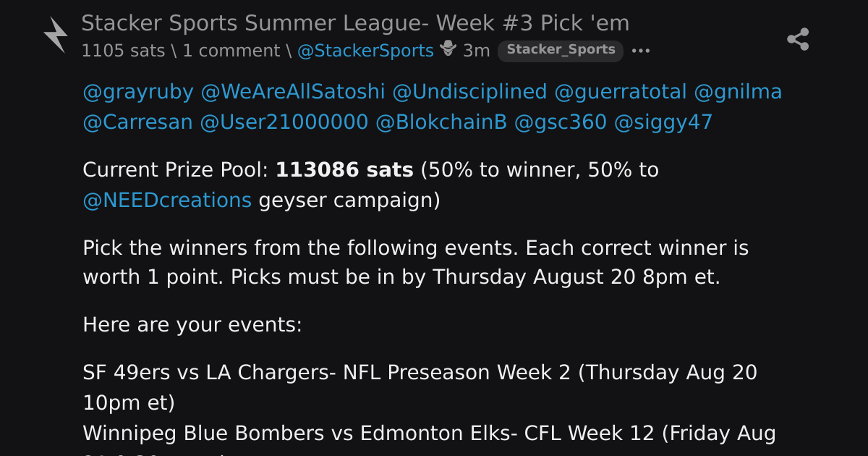Open the share icon menu

[x=798, y=39]
